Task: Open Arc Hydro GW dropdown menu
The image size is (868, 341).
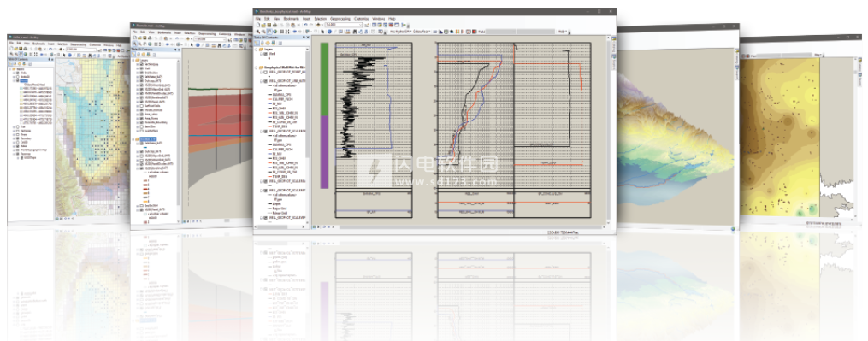Action: pos(401,32)
